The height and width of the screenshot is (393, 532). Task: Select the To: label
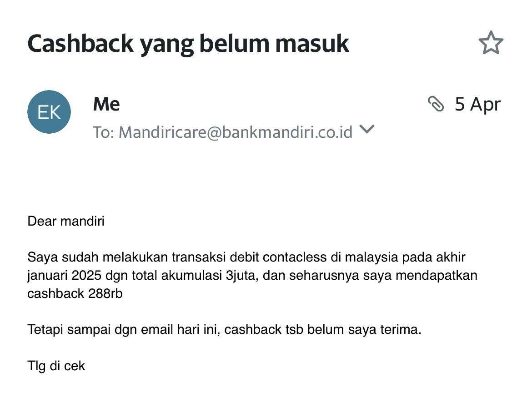click(104, 132)
